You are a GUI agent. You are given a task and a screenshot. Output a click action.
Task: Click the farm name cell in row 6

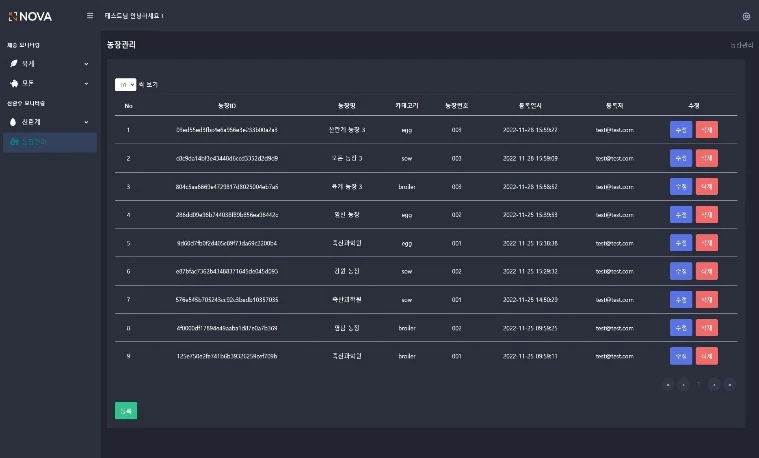347,271
